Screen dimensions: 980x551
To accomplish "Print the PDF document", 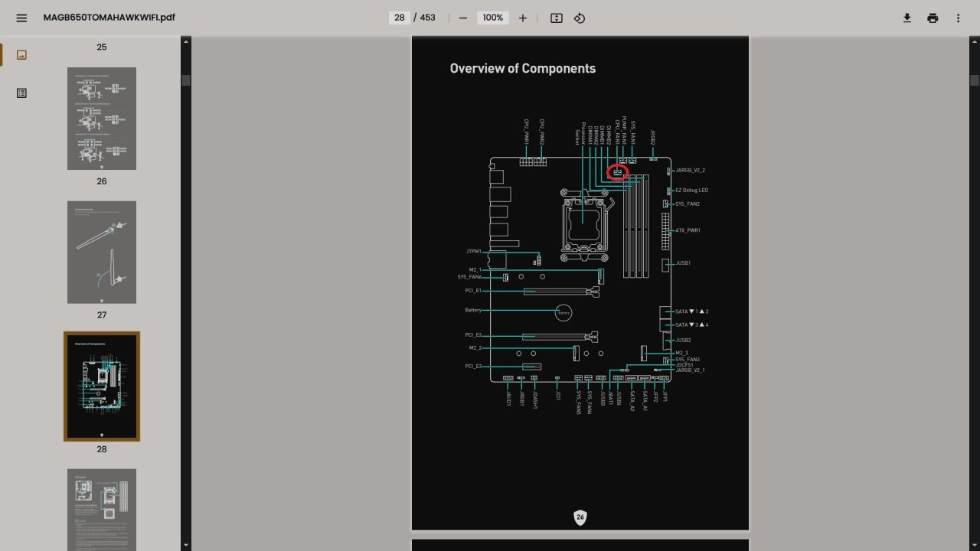I will coord(933,18).
